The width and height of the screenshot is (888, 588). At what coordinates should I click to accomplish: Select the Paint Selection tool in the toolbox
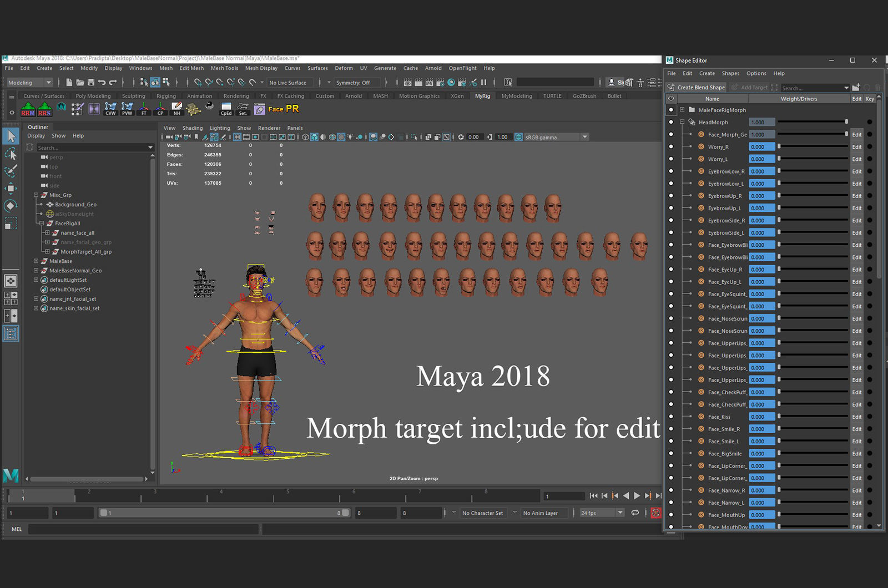coord(11,171)
